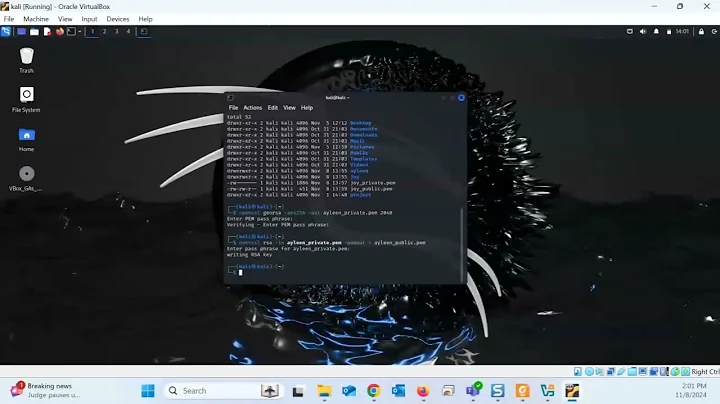Open VirtualBox Devices menu
Viewport: 720px width, 404px height.
pyautogui.click(x=118, y=19)
